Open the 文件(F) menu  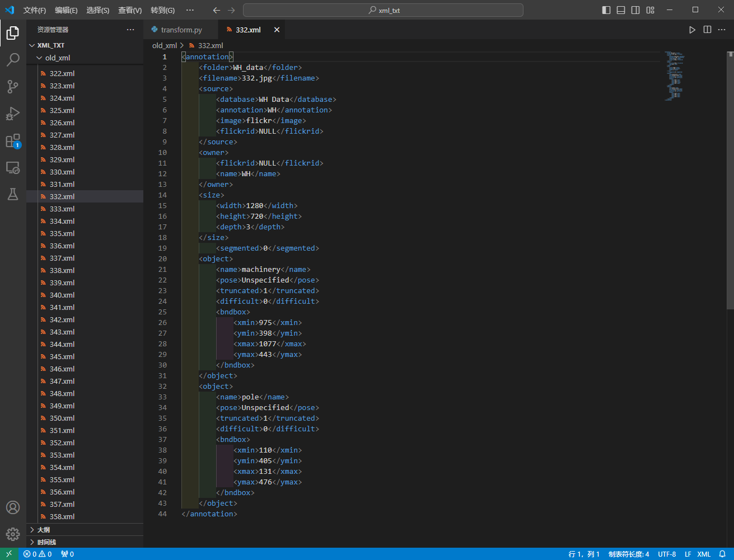click(35, 10)
